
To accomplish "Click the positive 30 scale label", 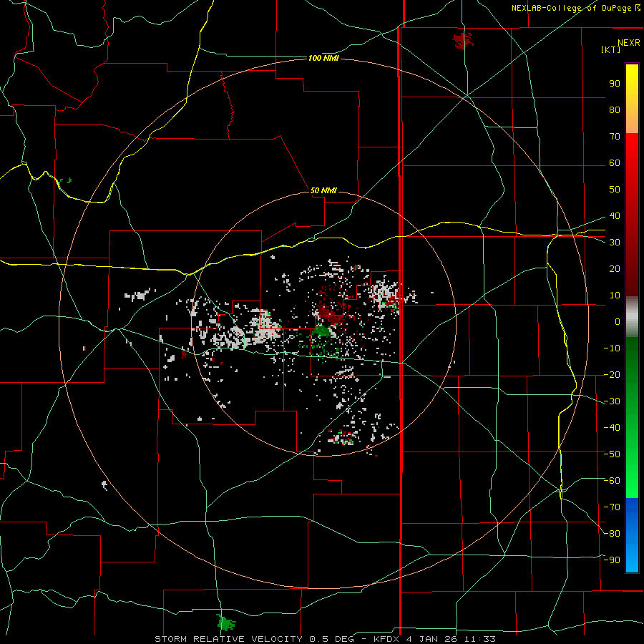I will click(x=615, y=243).
